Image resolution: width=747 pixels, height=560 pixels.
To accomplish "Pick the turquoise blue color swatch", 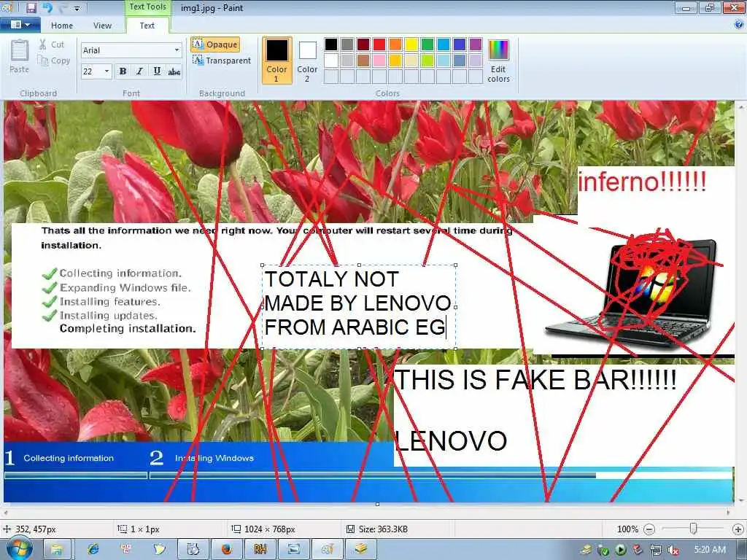I will click(444, 44).
